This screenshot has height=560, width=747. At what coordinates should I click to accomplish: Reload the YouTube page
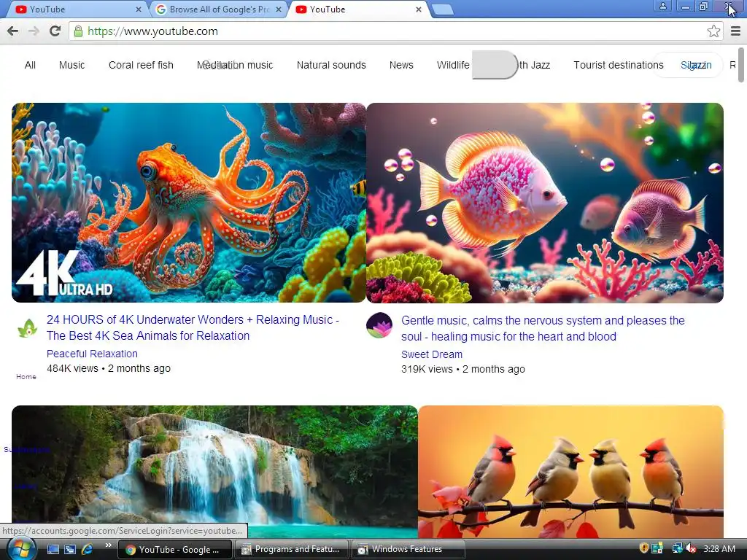click(55, 31)
